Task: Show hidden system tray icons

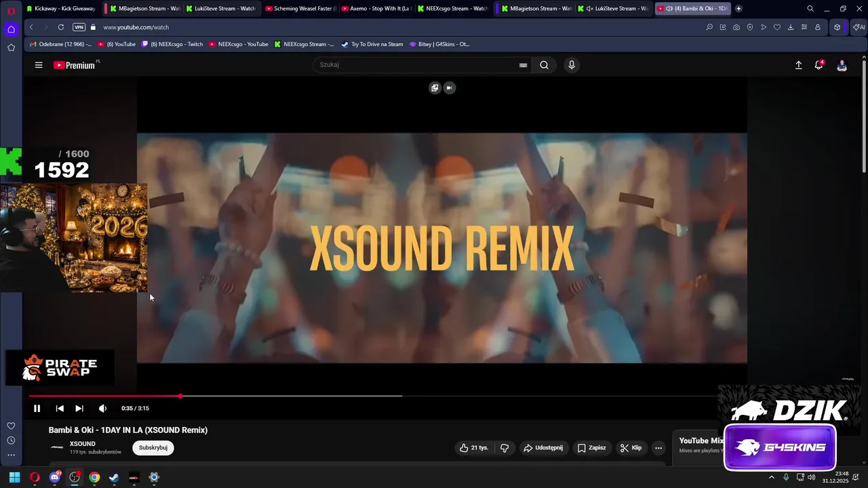Action: [771, 477]
